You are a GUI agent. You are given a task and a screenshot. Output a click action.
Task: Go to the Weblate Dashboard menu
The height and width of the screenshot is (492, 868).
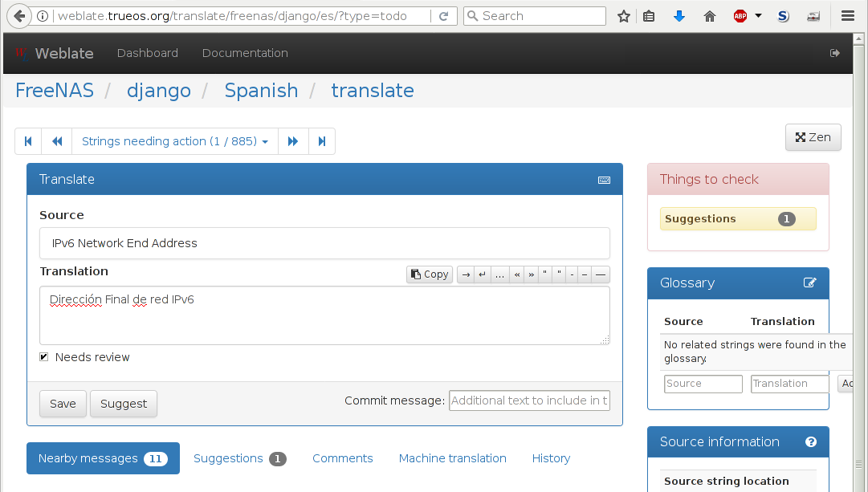click(x=147, y=52)
